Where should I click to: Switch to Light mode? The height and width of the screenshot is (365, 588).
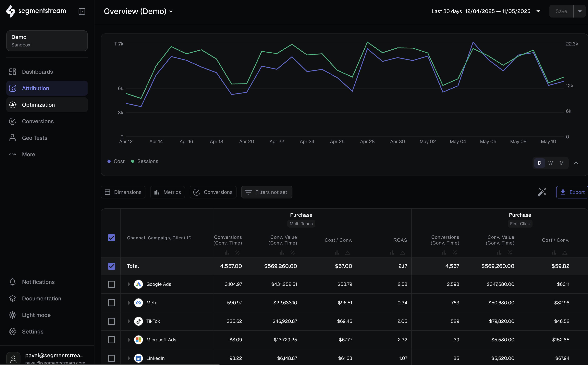pos(47,315)
